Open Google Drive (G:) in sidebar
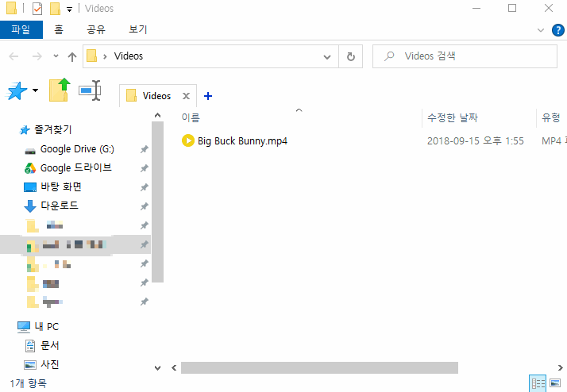 pos(77,149)
